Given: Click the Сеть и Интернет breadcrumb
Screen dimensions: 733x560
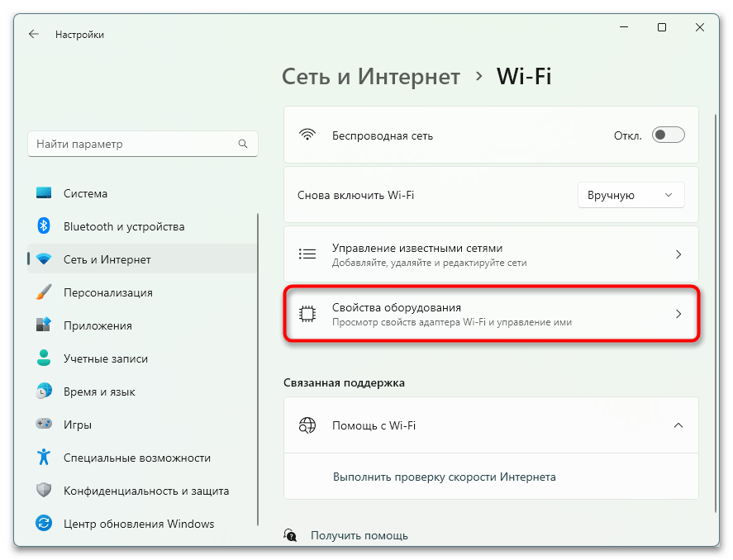Looking at the screenshot, I should 371,76.
